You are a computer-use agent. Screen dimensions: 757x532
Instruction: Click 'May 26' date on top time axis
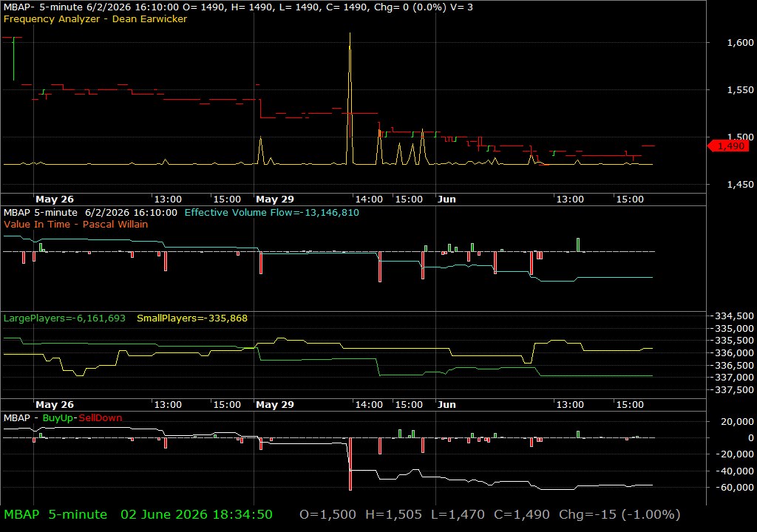(55, 199)
